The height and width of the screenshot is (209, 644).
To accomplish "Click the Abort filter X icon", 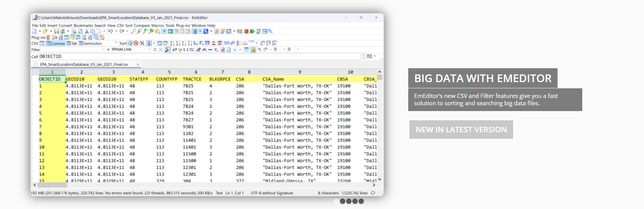I will [x=161, y=49].
